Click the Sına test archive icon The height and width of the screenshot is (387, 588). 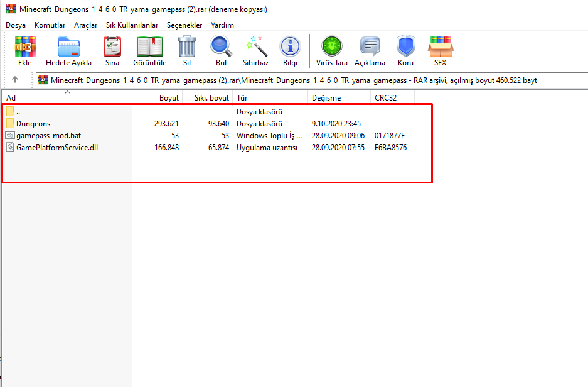coord(112,46)
